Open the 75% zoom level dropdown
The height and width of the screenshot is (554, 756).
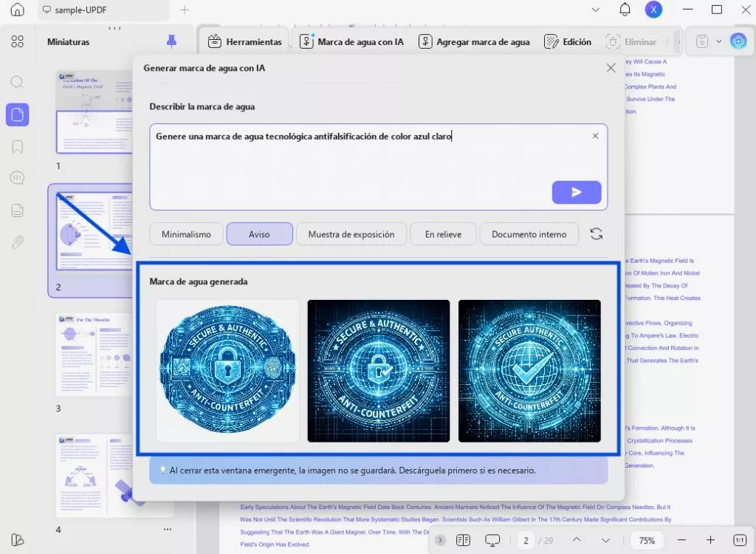647,541
